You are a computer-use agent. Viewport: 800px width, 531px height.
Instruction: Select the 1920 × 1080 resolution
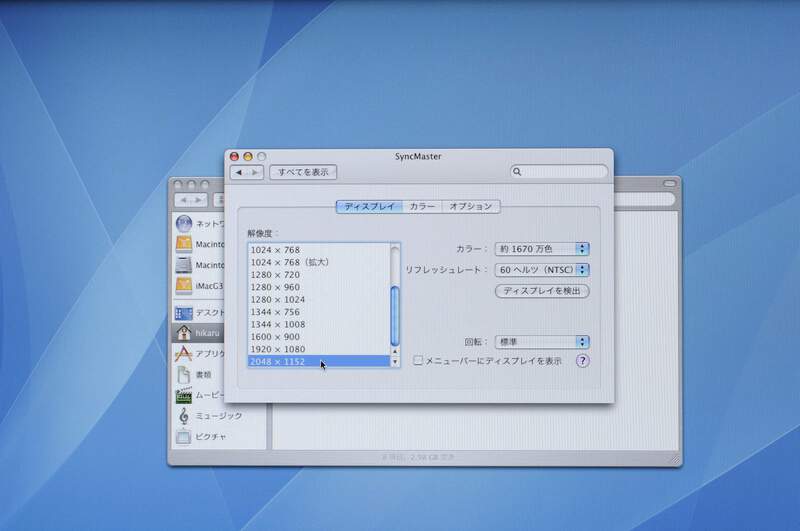pos(320,349)
